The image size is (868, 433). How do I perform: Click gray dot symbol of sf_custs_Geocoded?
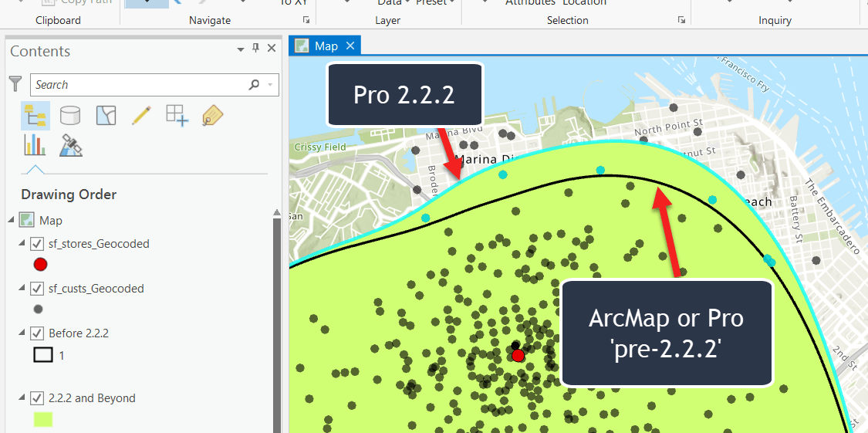coord(39,310)
